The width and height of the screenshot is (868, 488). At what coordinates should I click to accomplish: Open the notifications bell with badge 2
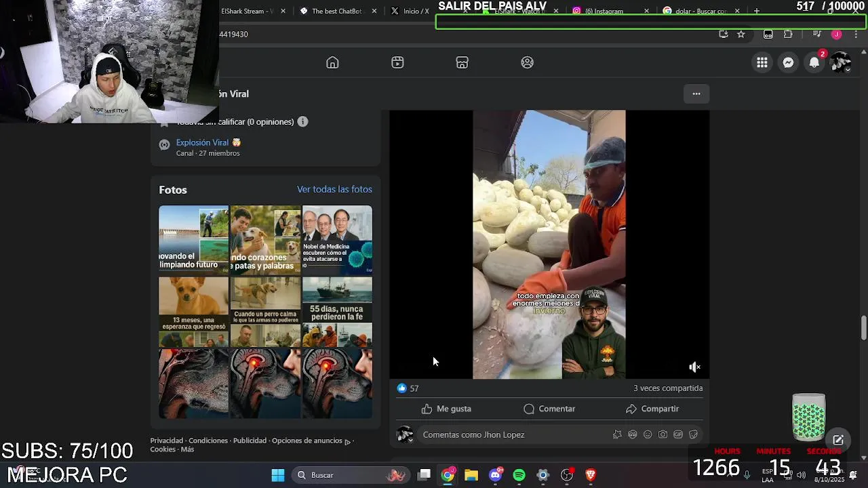814,62
